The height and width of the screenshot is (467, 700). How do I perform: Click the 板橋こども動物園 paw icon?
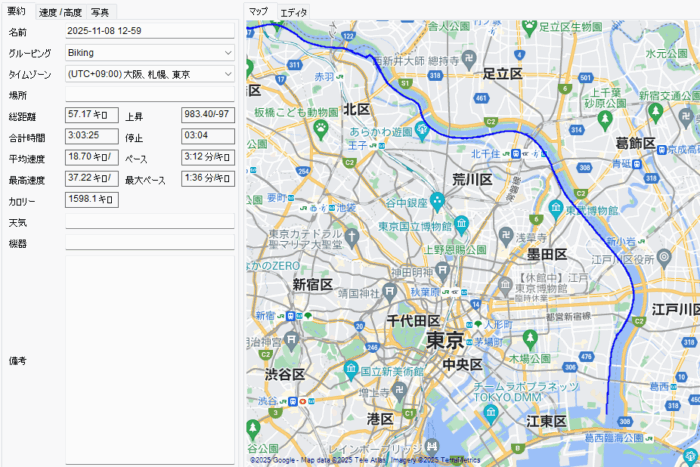[321, 128]
